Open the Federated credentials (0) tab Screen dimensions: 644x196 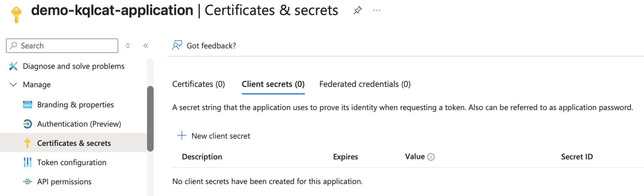click(x=365, y=84)
